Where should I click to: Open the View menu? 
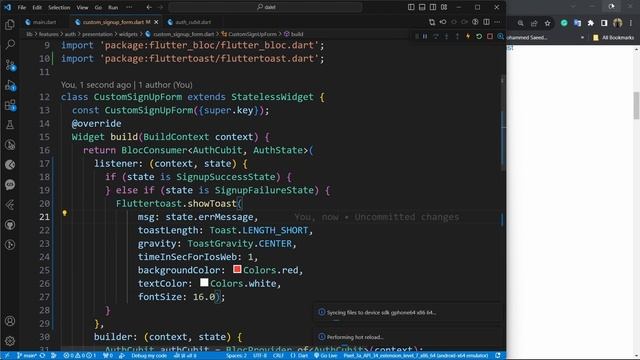point(82,7)
